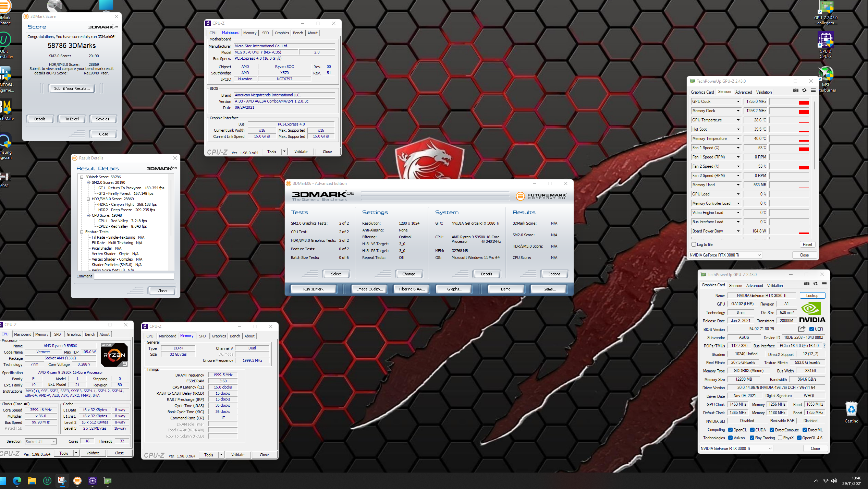Click Reset button in GPU-Z Sensors
Image resolution: width=868 pixels, height=489 pixels.
coord(807,244)
